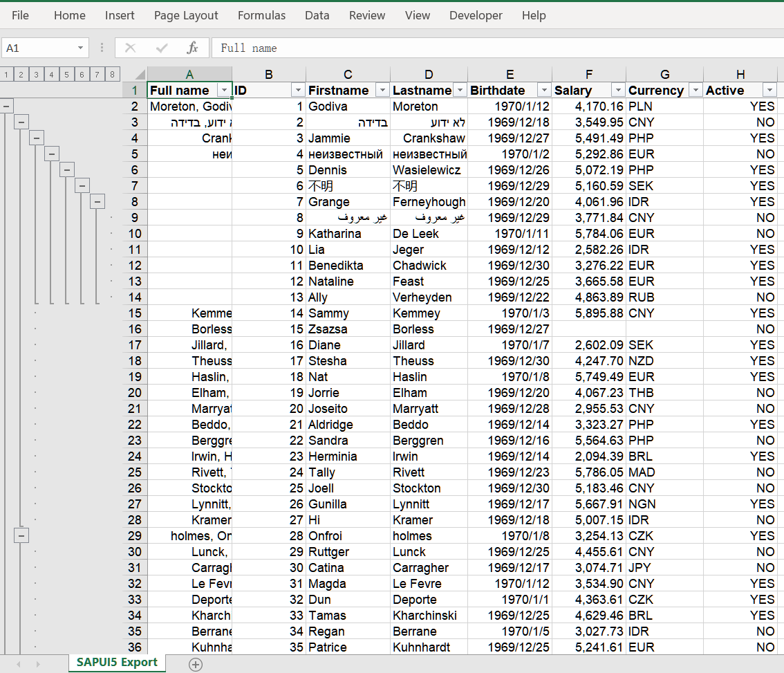Click currency cell NGN
The height and width of the screenshot is (673, 784).
(x=664, y=504)
